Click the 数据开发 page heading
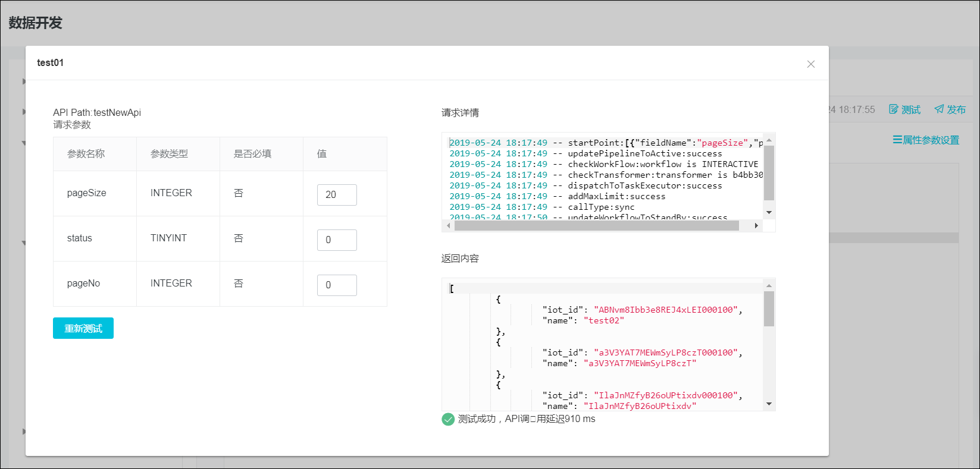 coord(35,23)
